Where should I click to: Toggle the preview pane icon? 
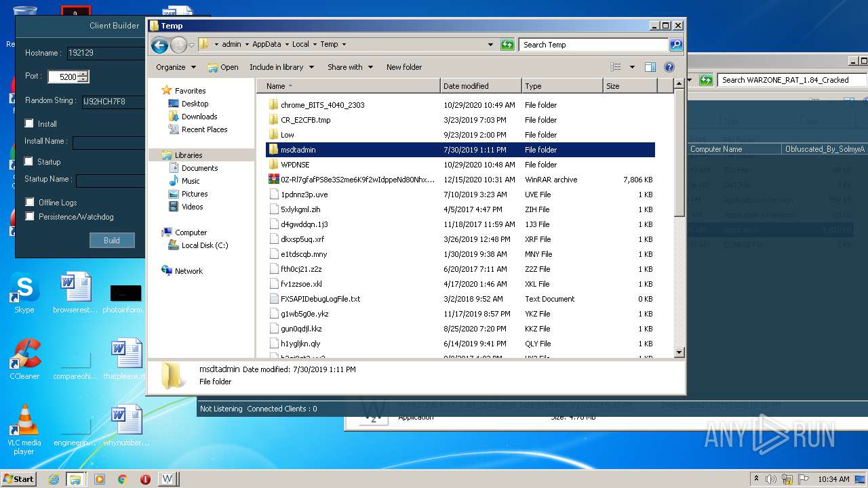pyautogui.click(x=650, y=67)
